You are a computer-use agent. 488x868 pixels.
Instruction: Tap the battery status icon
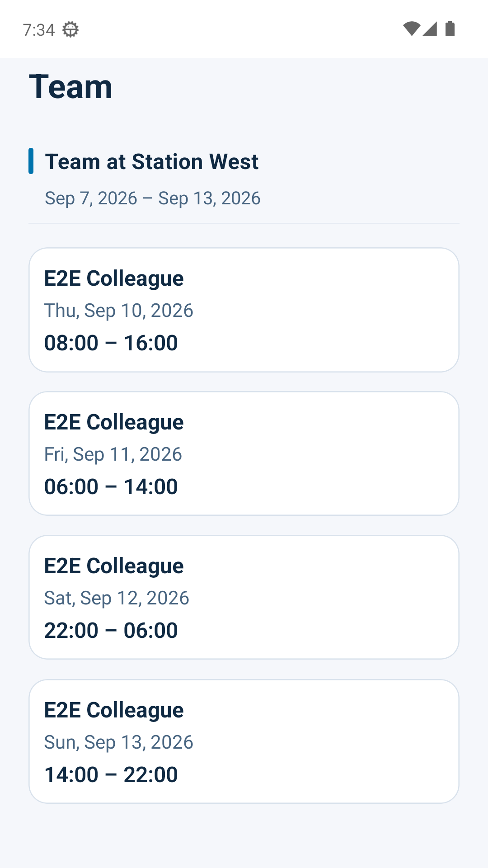450,29
